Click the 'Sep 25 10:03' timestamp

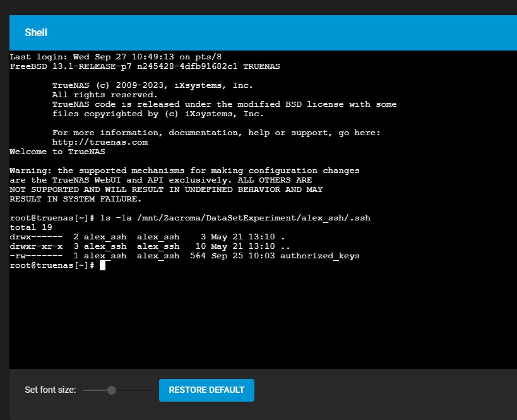(x=243, y=256)
